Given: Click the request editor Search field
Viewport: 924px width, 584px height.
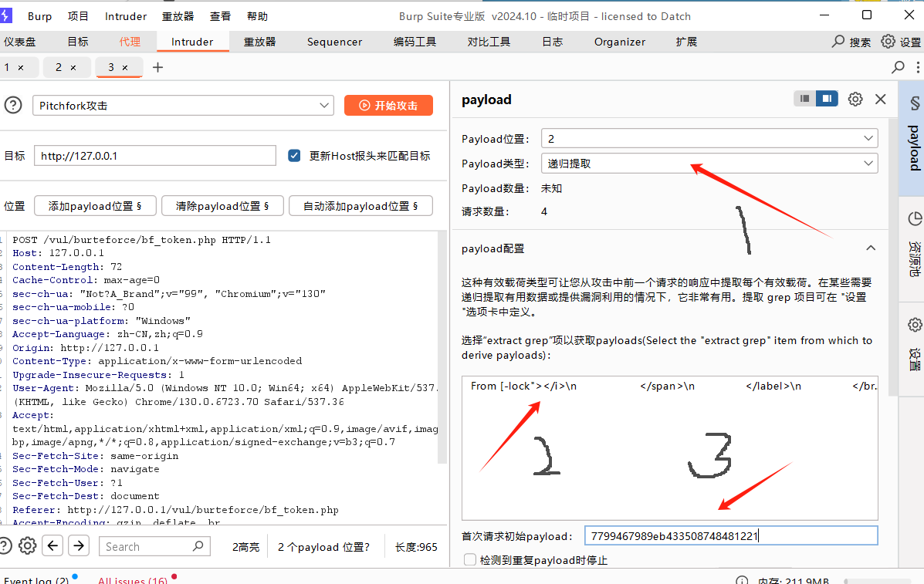Looking at the screenshot, I should [x=154, y=545].
